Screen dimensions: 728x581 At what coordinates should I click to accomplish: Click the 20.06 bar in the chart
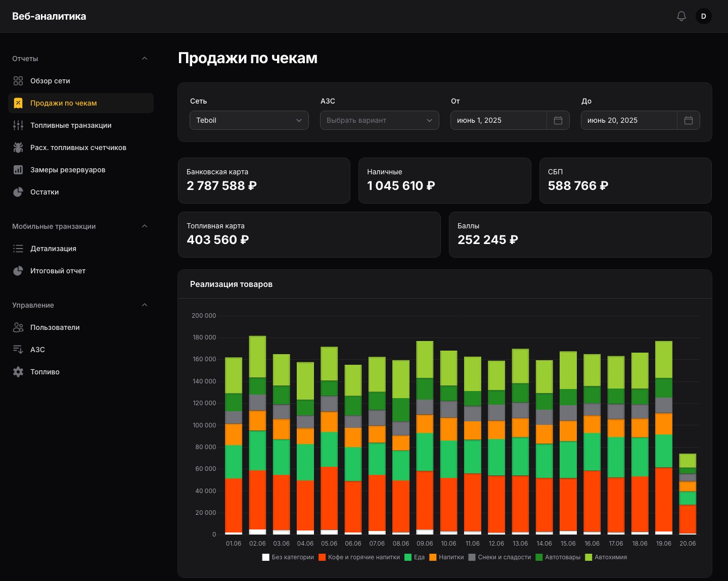click(688, 494)
